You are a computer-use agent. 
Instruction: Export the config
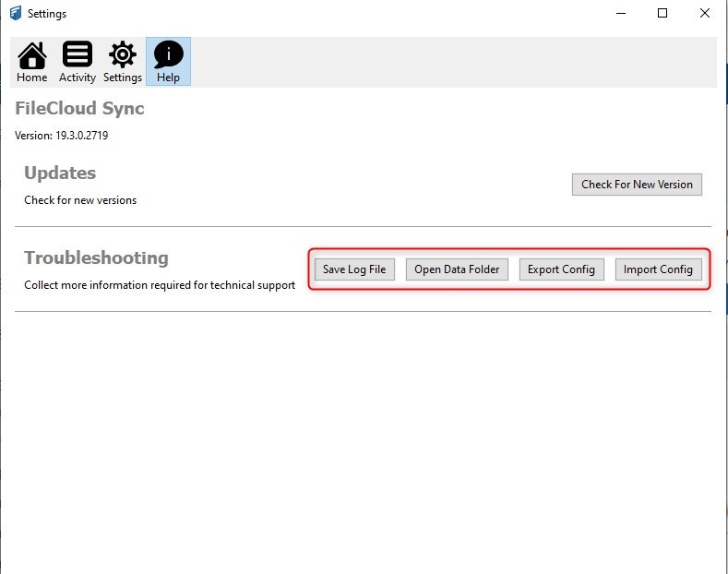coord(561,269)
